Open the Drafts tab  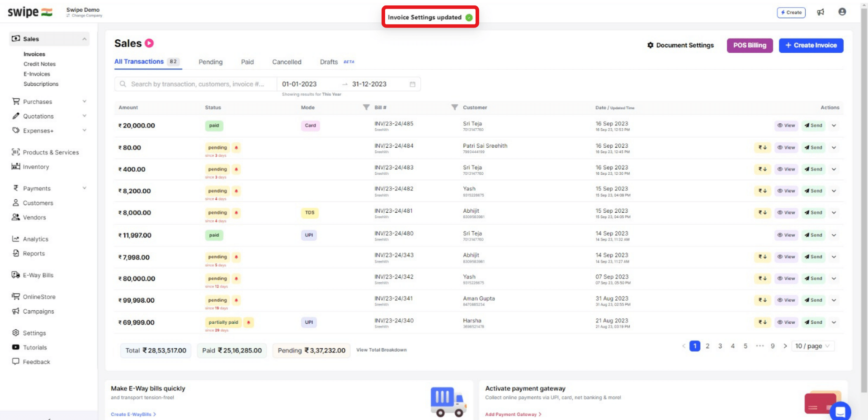click(329, 62)
